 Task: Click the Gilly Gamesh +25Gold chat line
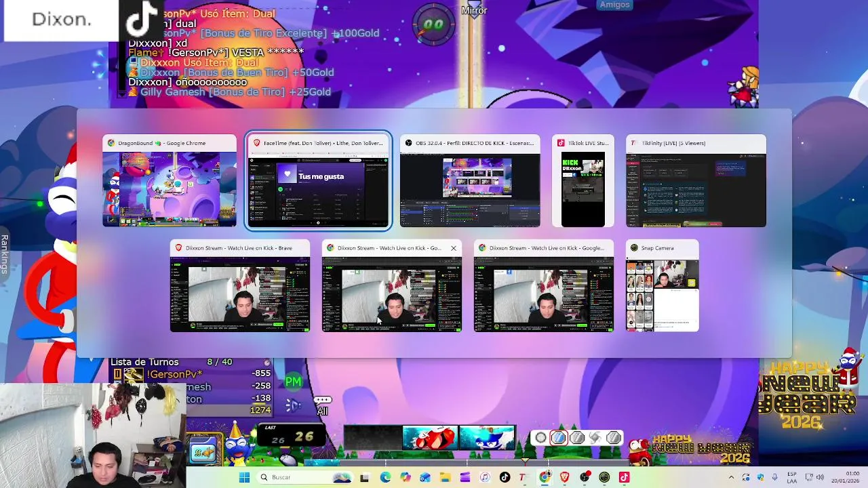235,92
